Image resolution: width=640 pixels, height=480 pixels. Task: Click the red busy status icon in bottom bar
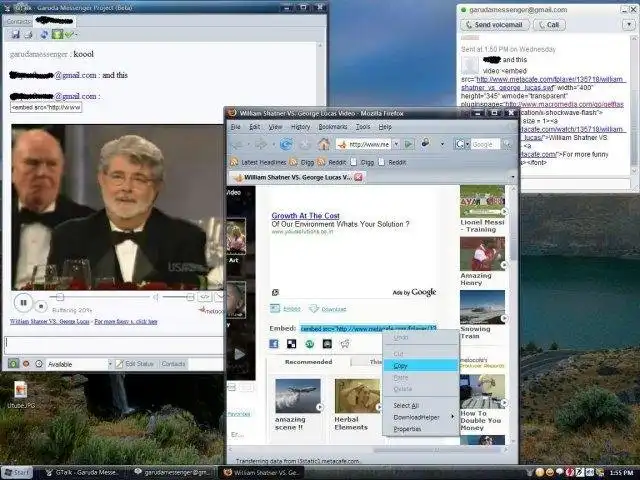[26, 363]
